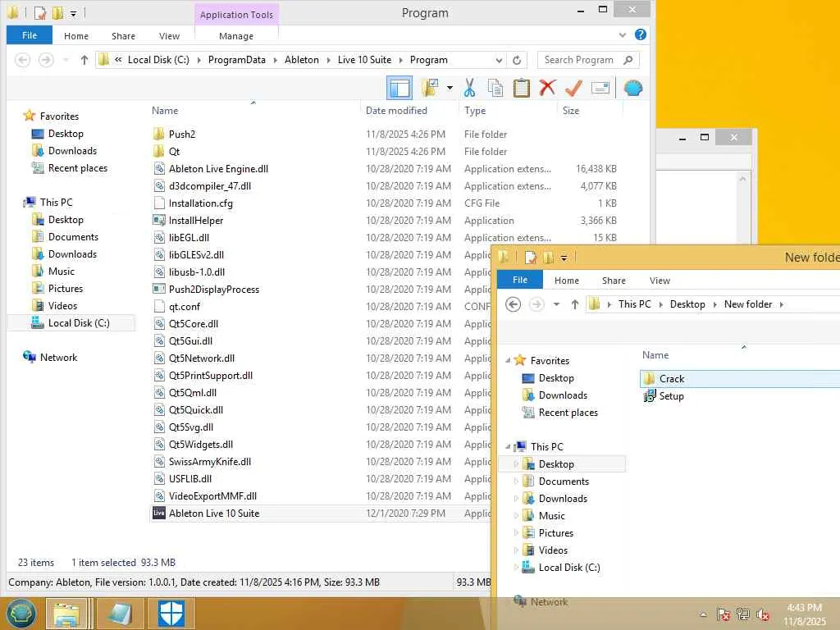The width and height of the screenshot is (840, 630).
Task: Go forward in Program window
Action: [46, 60]
